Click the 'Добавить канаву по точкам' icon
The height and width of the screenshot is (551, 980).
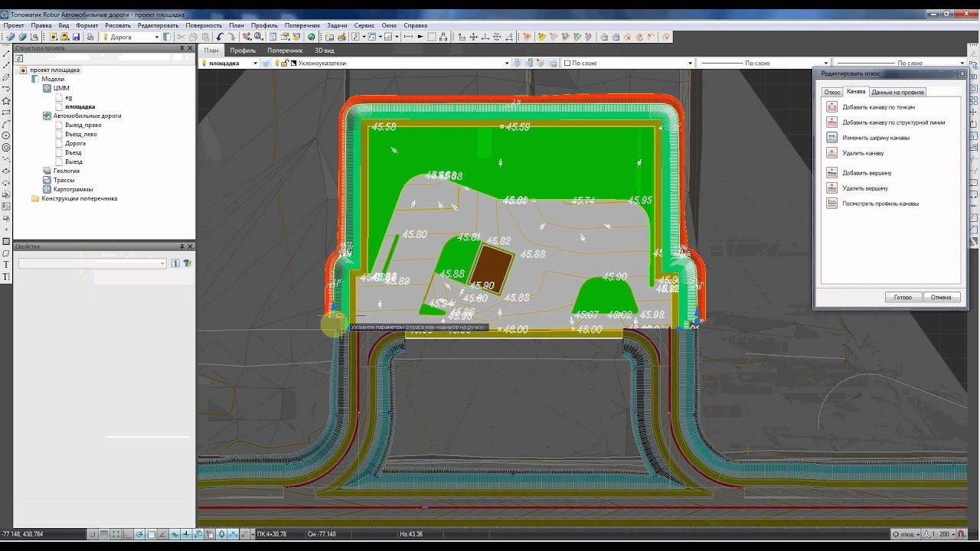(x=831, y=107)
